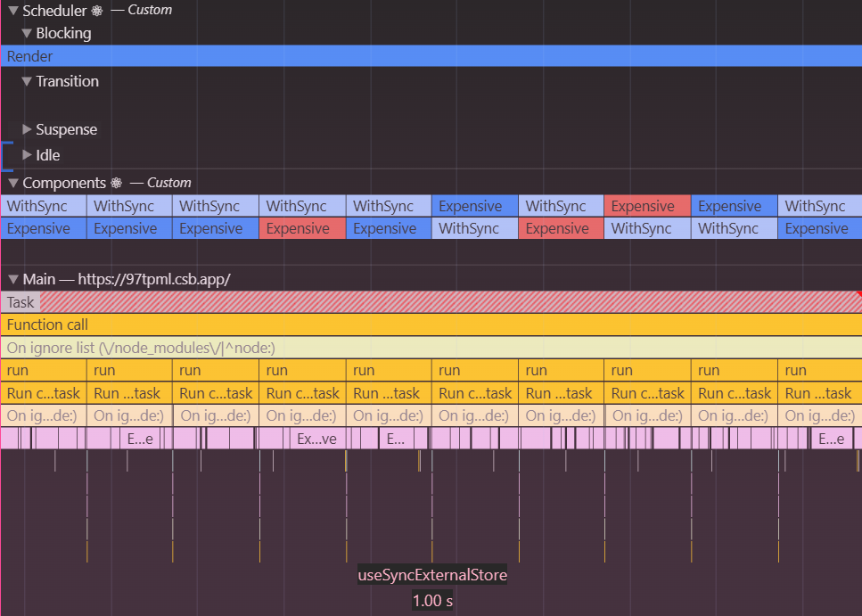Select the Function call entry

click(431, 325)
